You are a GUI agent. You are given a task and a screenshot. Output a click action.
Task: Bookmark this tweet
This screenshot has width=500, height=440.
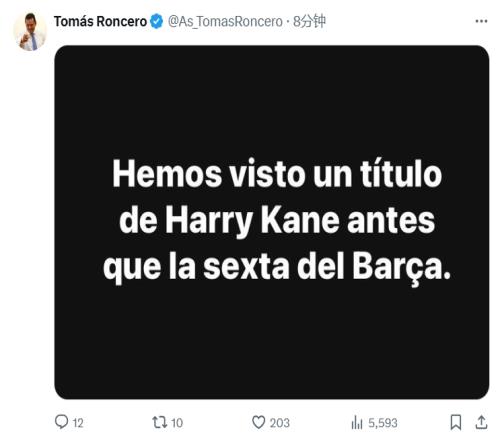tap(456, 423)
